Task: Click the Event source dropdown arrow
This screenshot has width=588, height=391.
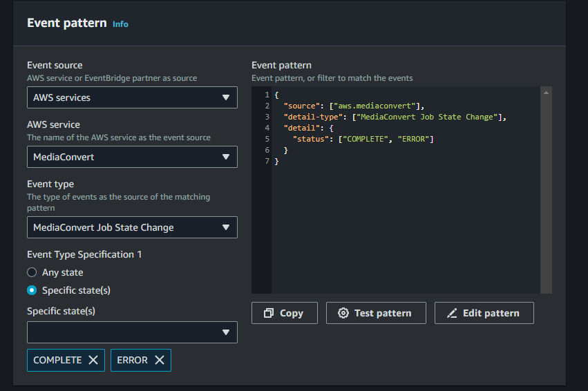Action: pos(226,97)
